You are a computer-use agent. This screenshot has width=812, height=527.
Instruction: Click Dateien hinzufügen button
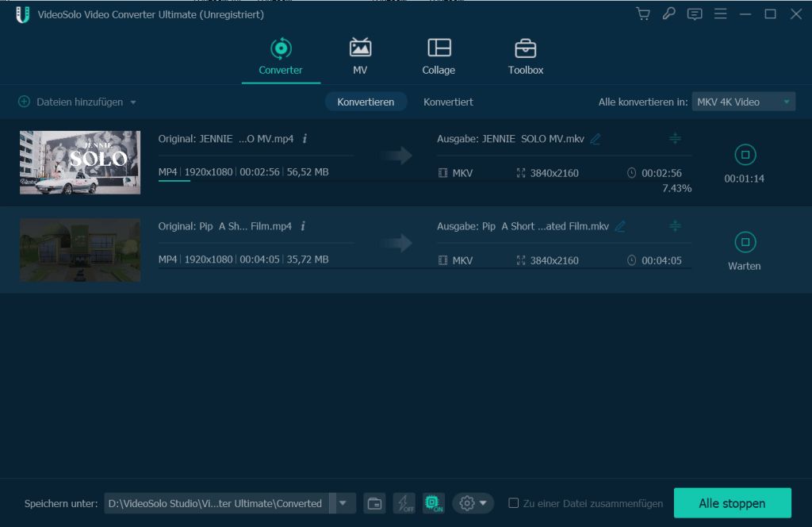click(x=71, y=102)
